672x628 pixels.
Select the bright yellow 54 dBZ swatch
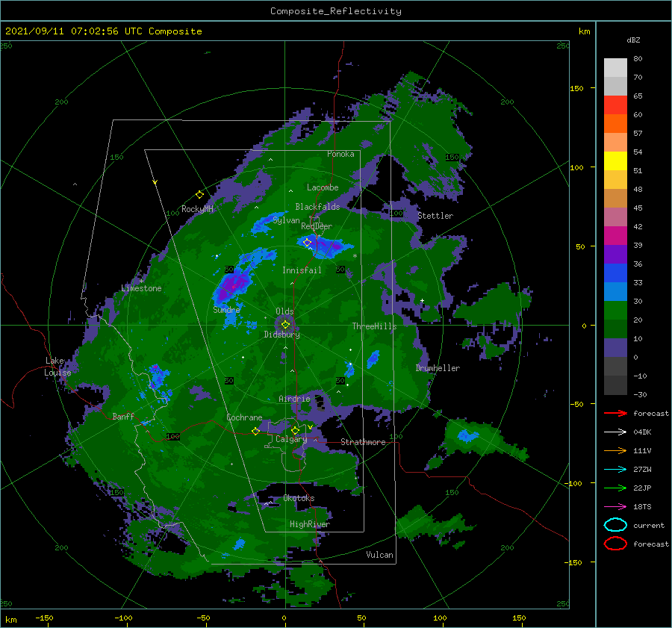click(615, 161)
